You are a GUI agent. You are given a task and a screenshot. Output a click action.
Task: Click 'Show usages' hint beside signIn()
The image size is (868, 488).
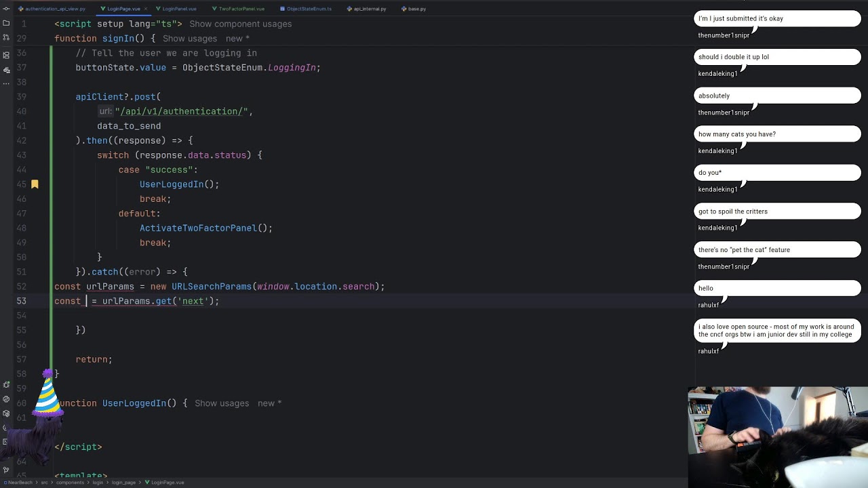pos(190,39)
